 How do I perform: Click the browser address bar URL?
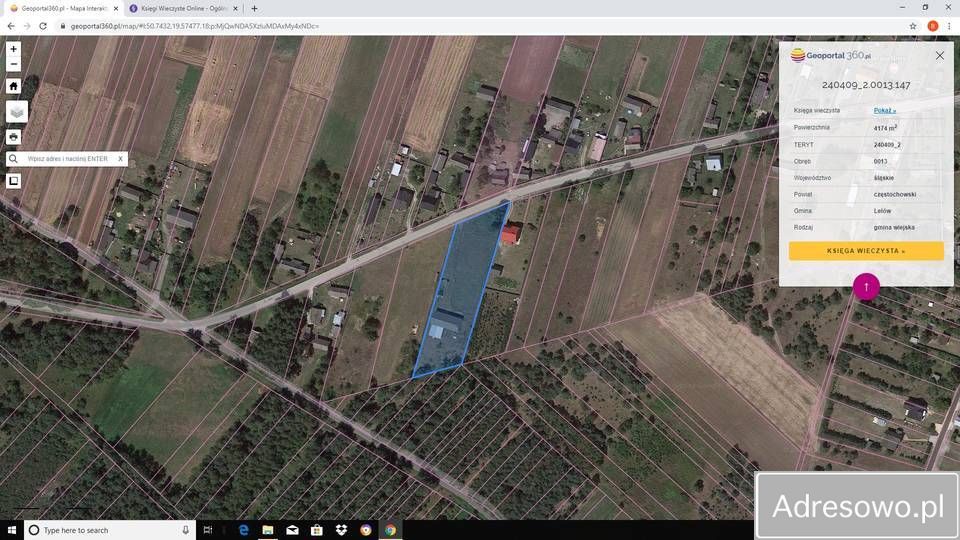[x=195, y=26]
